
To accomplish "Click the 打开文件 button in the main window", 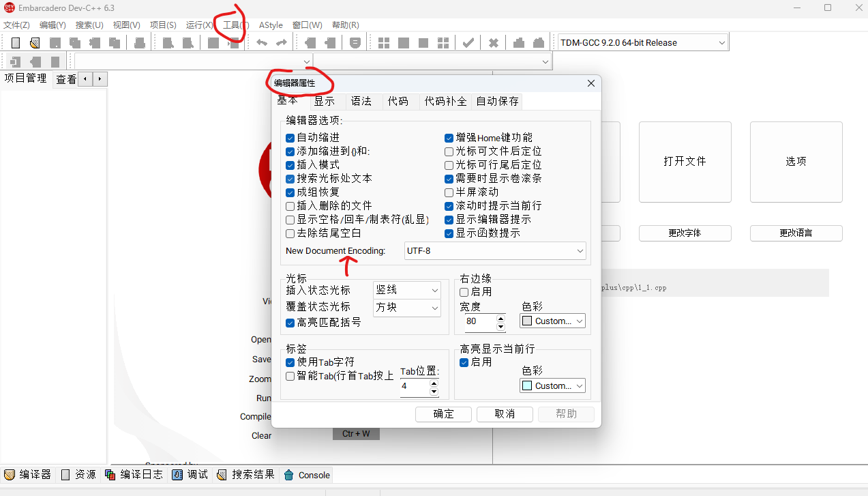I will pos(685,162).
